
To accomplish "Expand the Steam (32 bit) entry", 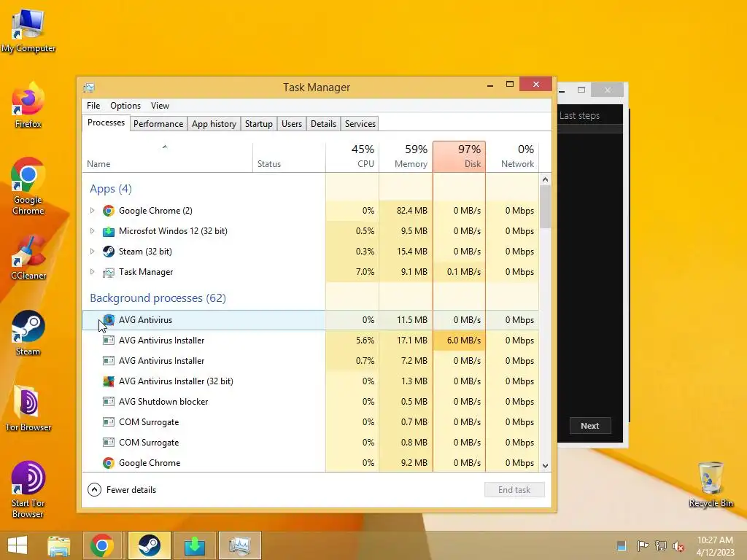I will coord(93,252).
